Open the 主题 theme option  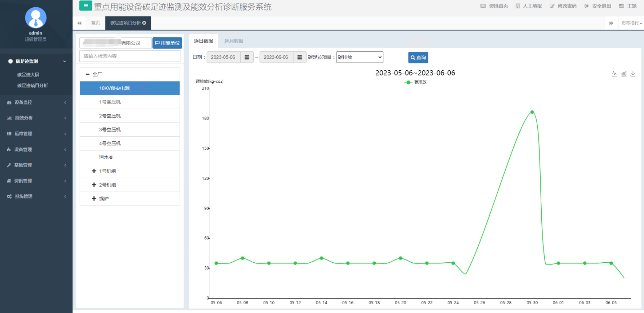pos(628,6)
